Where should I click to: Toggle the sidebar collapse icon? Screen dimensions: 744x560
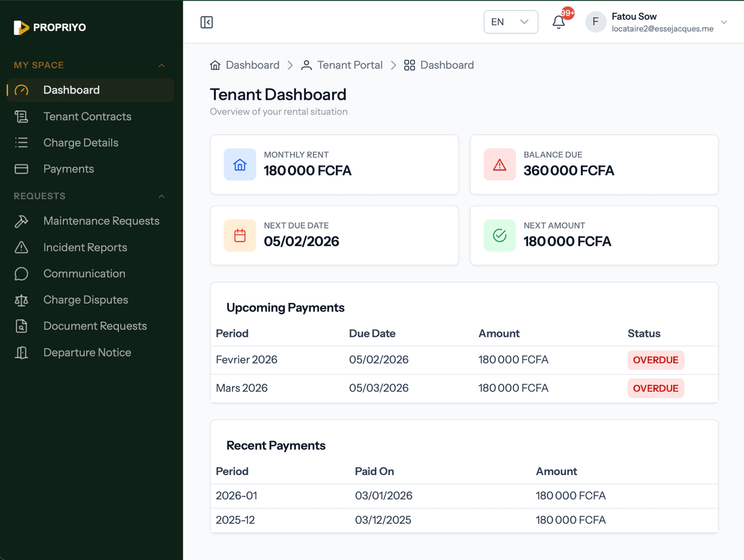[x=206, y=22]
